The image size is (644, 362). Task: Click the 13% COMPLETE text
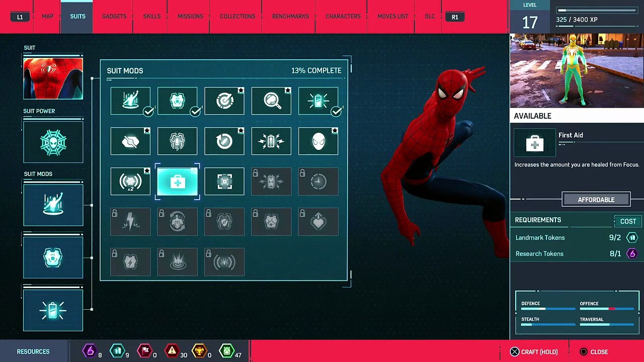pyautogui.click(x=316, y=71)
